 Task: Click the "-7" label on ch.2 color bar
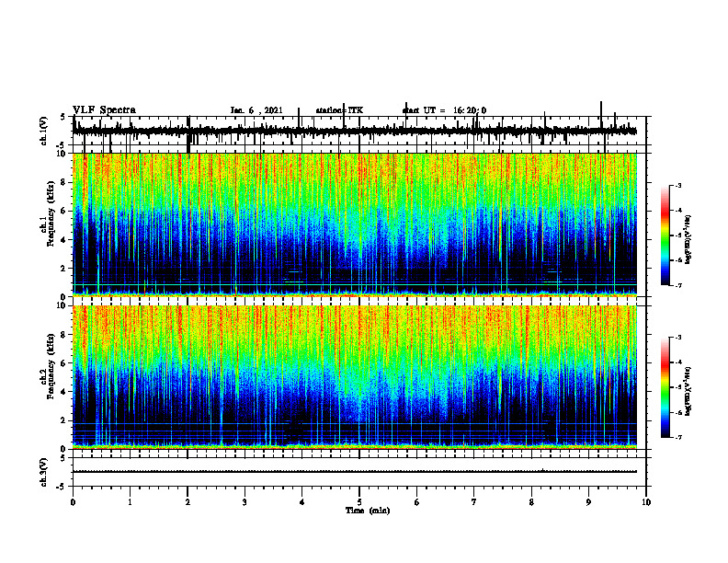678,438
